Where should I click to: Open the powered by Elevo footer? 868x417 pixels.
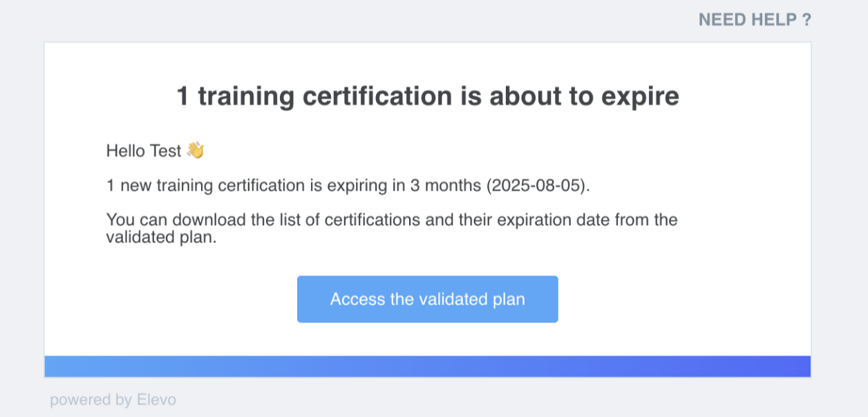coord(113,399)
